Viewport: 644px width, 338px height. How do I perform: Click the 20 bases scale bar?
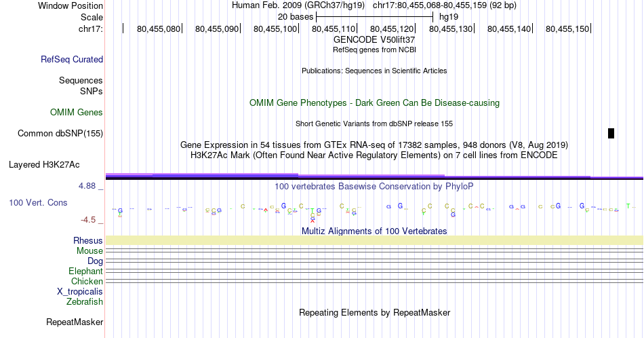point(375,17)
